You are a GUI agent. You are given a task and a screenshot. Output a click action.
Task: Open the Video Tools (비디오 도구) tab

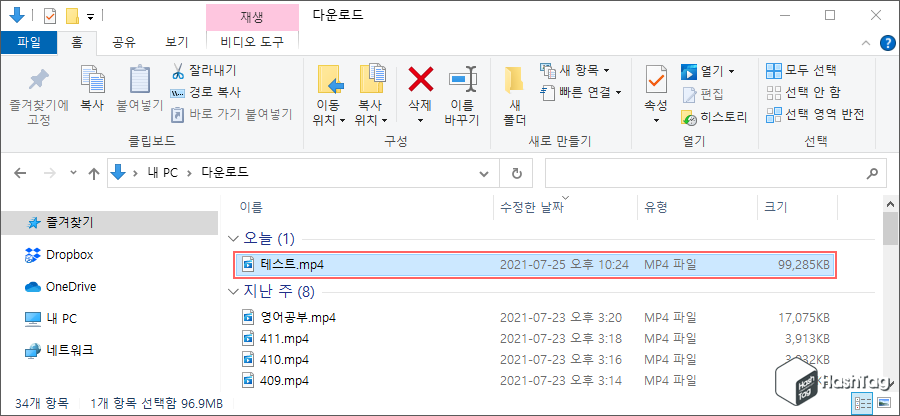(252, 41)
